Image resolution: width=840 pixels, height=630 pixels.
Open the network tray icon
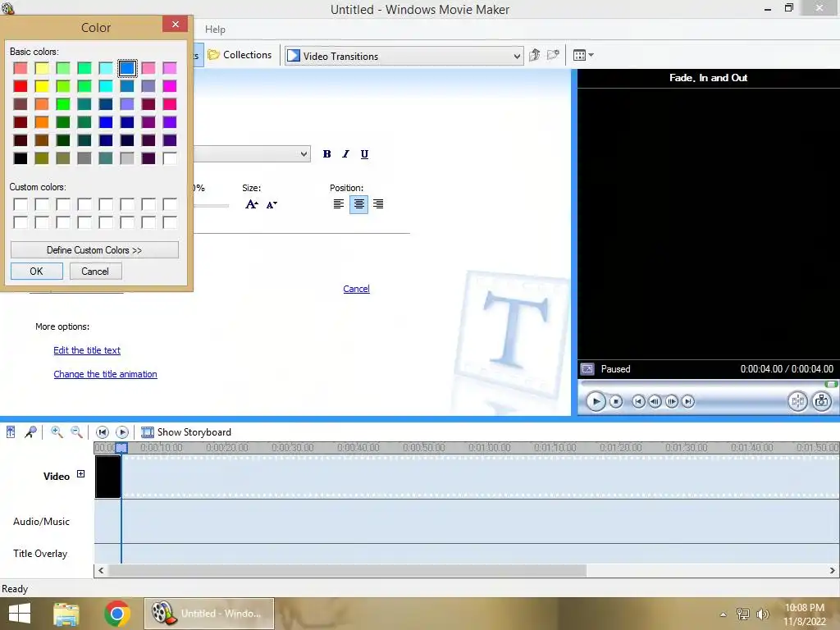pos(743,614)
